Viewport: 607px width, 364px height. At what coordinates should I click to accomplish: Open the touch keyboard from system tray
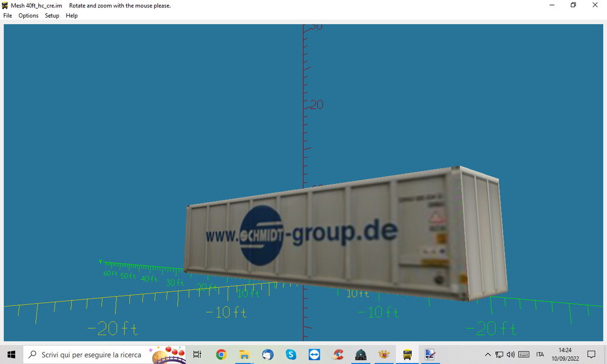point(524,354)
